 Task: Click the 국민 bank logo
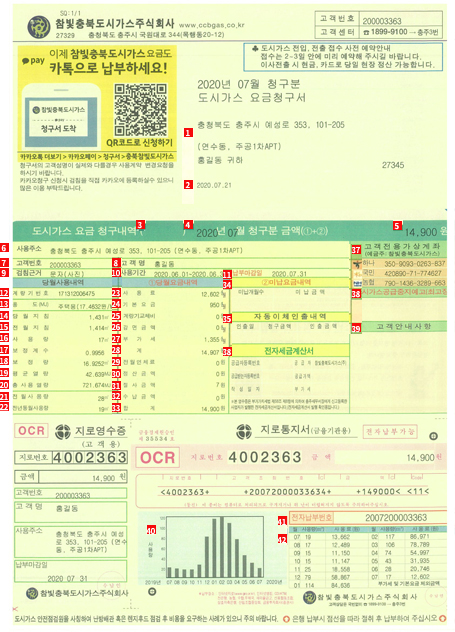point(356,273)
